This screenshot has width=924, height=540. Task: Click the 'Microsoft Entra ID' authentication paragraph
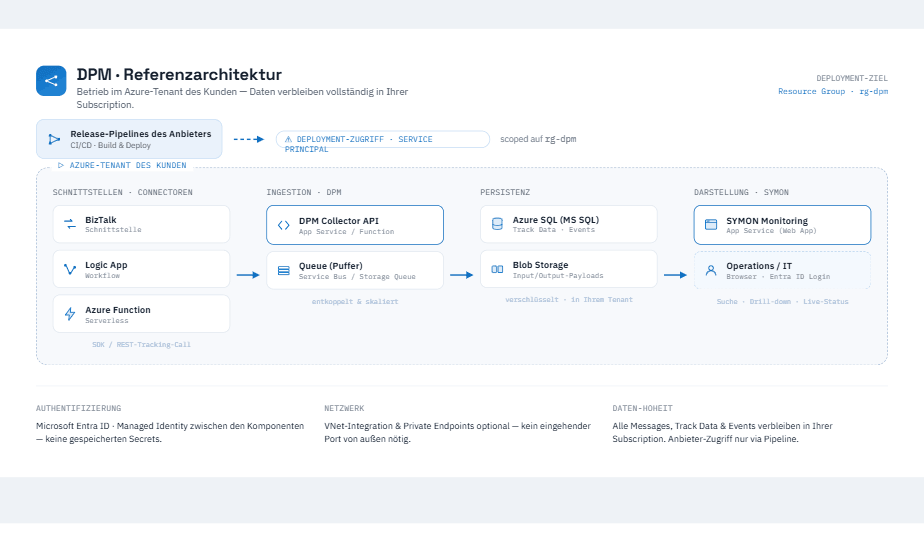pyautogui.click(x=170, y=432)
